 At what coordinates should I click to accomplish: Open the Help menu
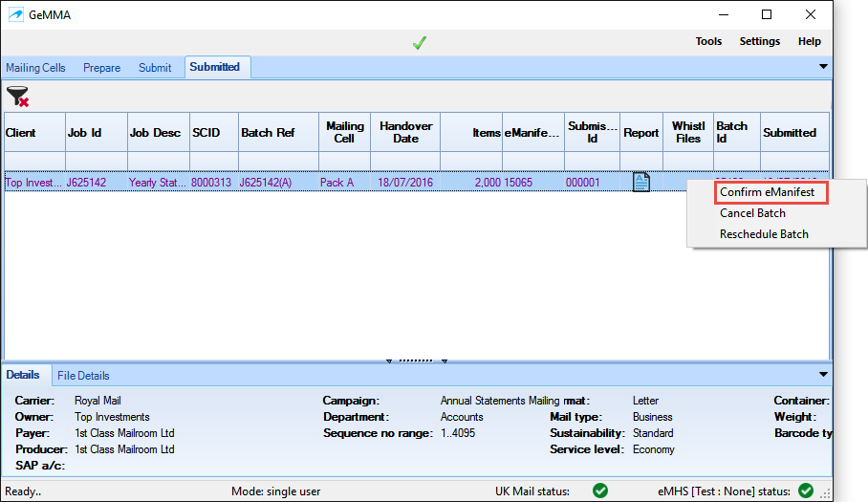810,41
